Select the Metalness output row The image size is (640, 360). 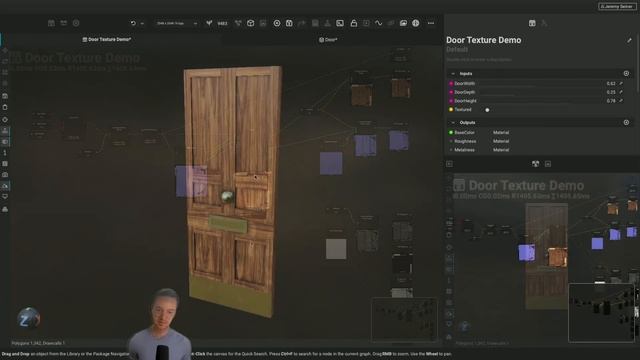click(x=464, y=150)
